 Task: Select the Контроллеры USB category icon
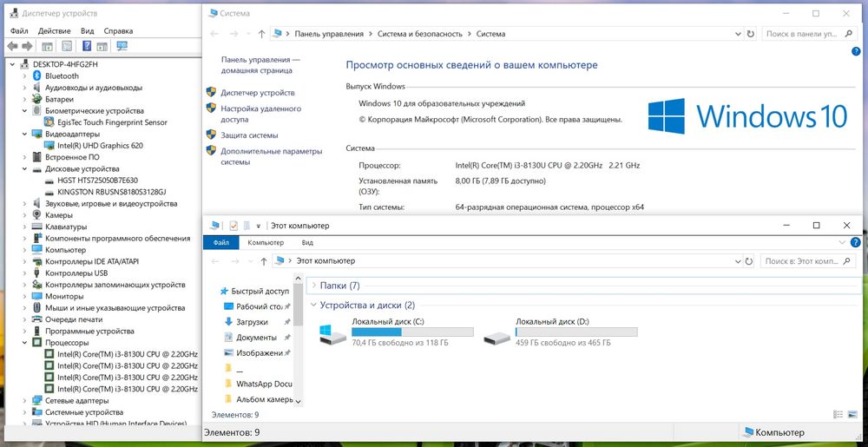click(37, 273)
